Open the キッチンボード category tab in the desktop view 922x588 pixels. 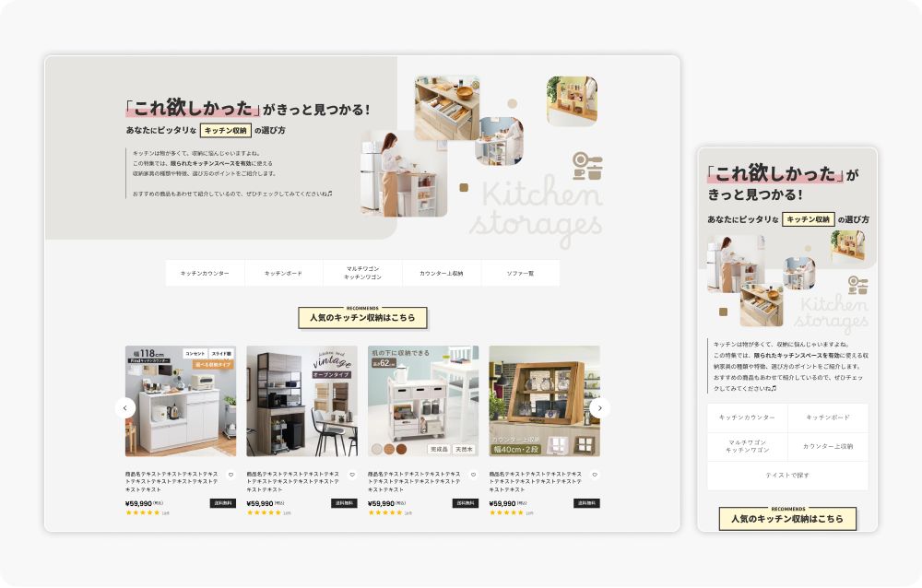click(x=283, y=274)
